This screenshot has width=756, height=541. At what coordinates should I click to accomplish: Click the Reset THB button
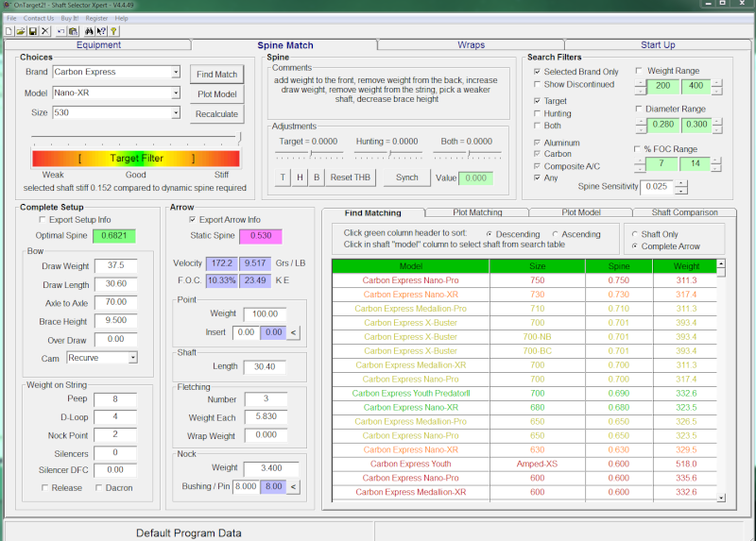click(351, 178)
